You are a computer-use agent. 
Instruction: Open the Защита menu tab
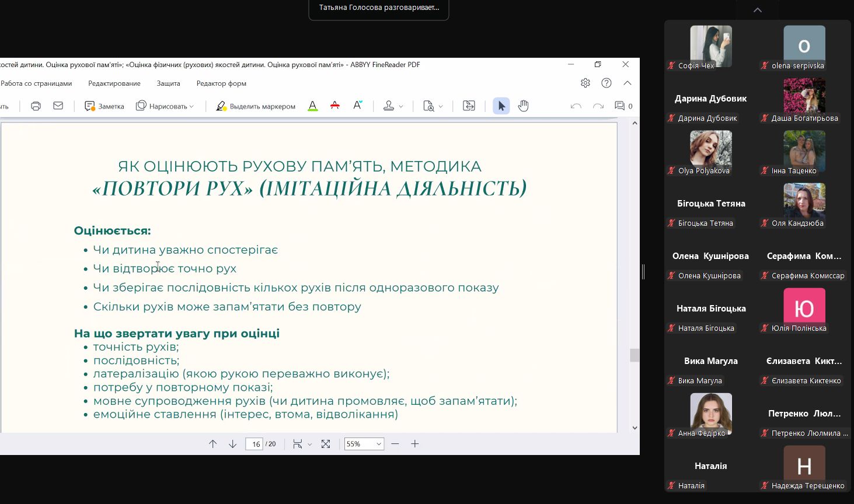[x=168, y=83]
